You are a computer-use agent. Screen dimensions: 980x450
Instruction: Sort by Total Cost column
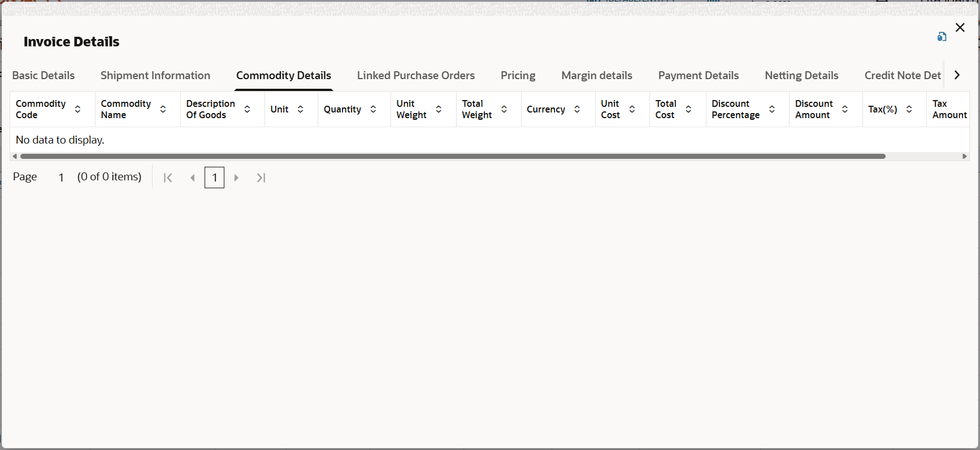[689, 109]
